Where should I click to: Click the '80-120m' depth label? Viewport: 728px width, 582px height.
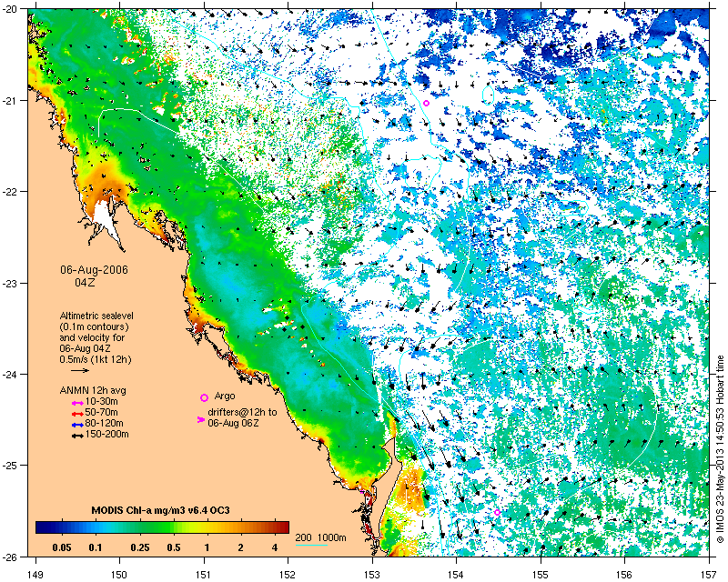104,423
